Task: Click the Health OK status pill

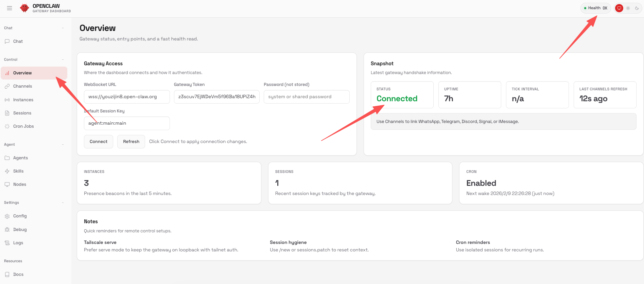Action: [x=596, y=8]
